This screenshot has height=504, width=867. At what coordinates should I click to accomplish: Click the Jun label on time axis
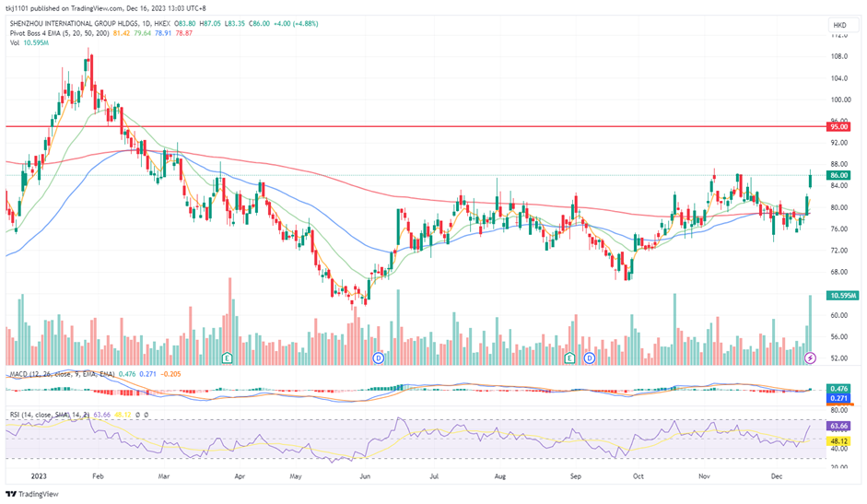pos(365,476)
